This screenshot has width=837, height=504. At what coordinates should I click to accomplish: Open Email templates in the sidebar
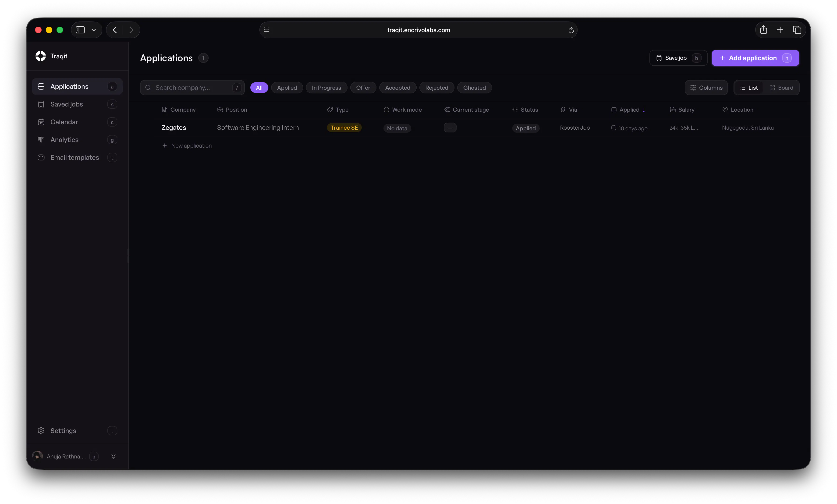pyautogui.click(x=77, y=158)
